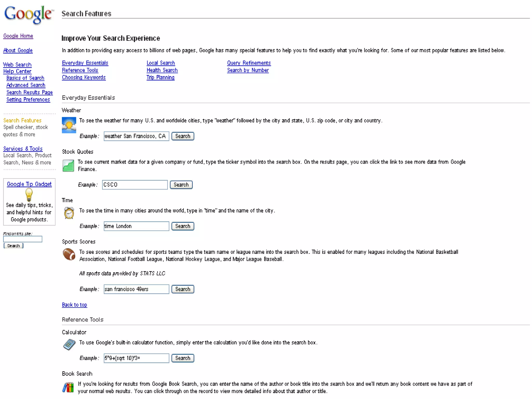The height and width of the screenshot is (399, 532).
Task: Open Services & Tools sidebar link
Action: pyautogui.click(x=23, y=149)
